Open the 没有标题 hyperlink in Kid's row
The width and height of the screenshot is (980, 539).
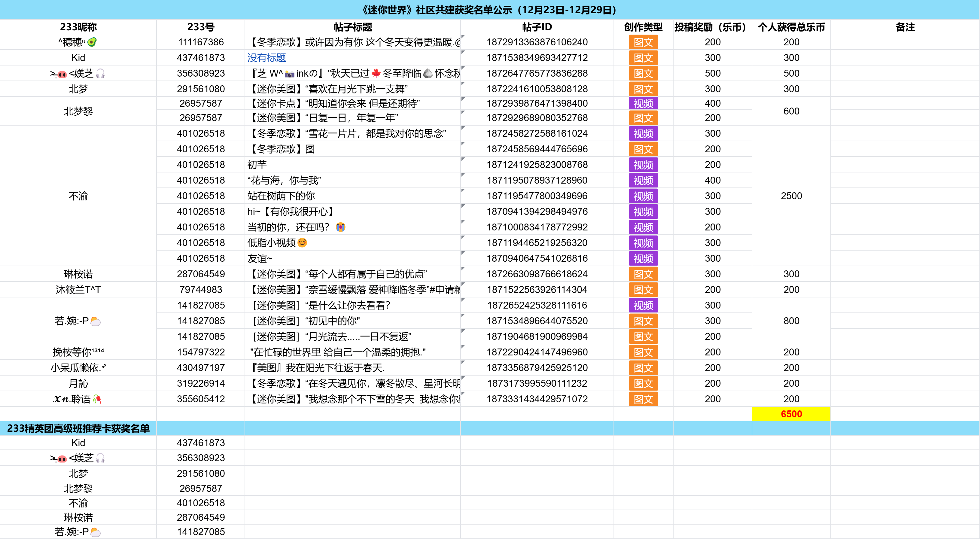[266, 58]
